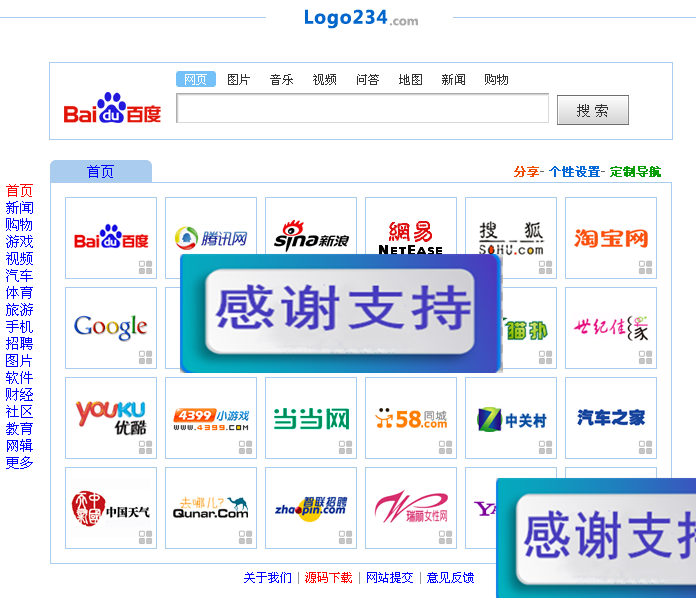This screenshot has height=598, width=696.
Task: Go to 体育 in the left sidebar
Action: point(19,293)
